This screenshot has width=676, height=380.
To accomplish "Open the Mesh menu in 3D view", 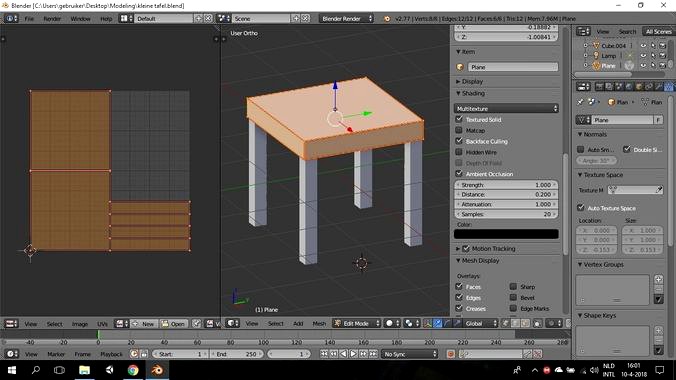I will (x=319, y=323).
